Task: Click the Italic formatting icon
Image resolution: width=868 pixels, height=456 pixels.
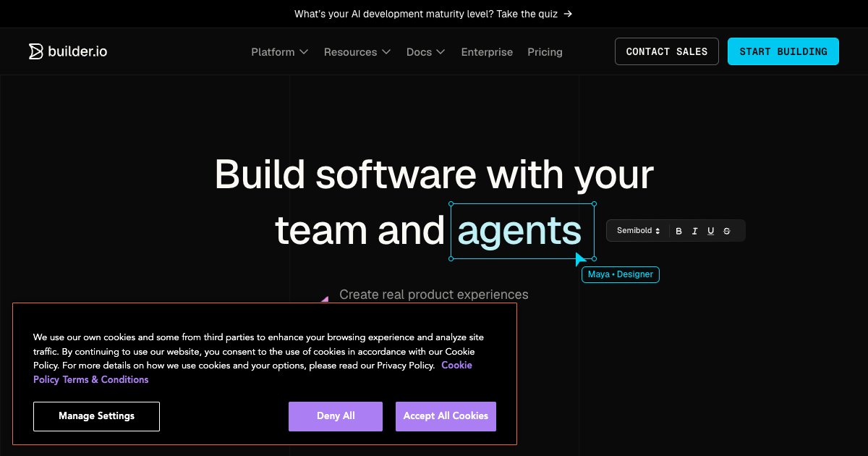Action: pos(695,231)
